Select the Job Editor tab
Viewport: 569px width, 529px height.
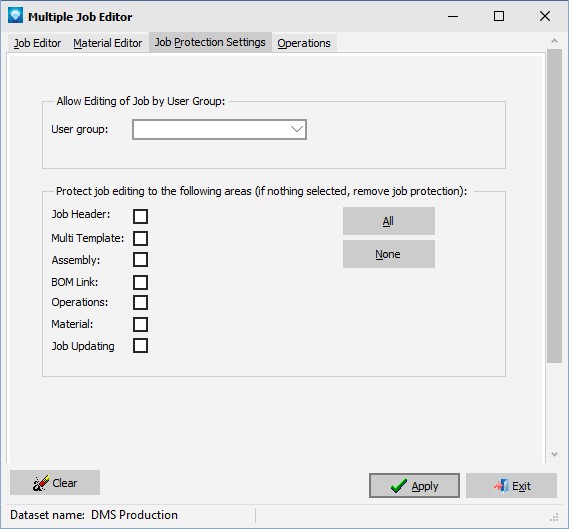[37, 43]
